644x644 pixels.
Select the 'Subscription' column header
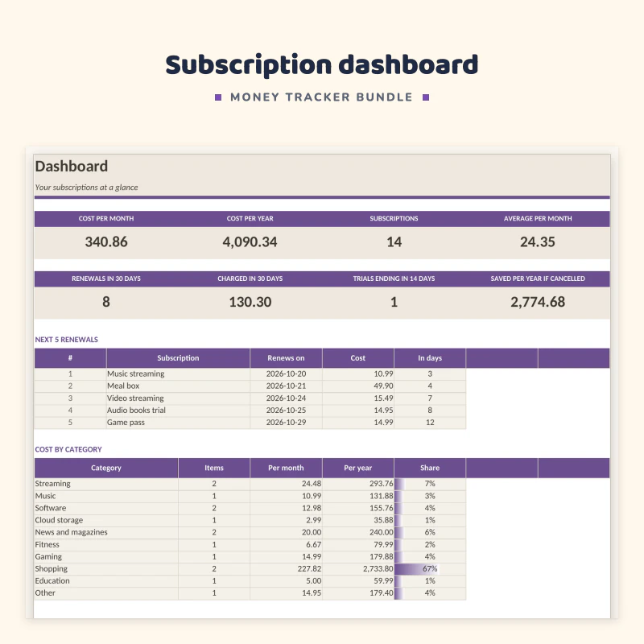click(x=178, y=358)
